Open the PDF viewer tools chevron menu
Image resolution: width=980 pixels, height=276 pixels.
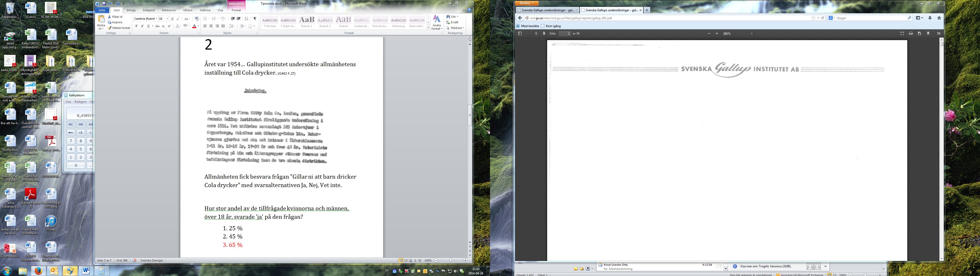(x=939, y=33)
